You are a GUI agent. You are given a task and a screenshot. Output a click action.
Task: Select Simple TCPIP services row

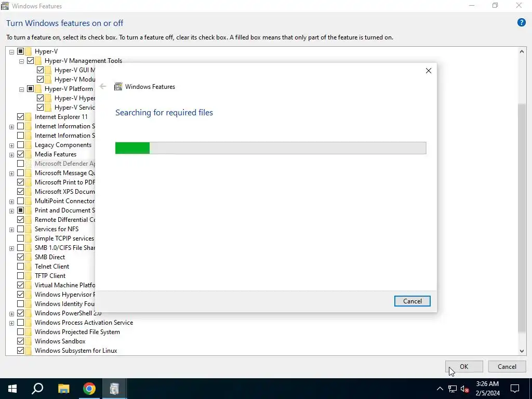point(64,238)
